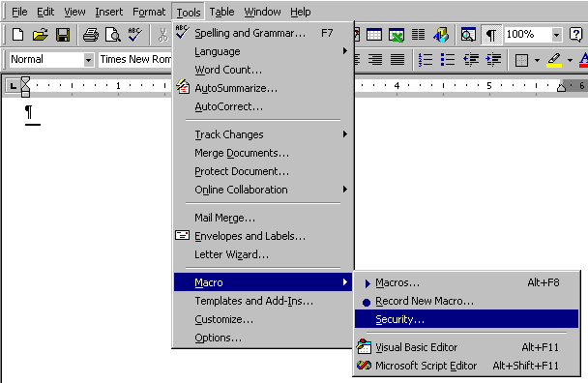
Task: Click the tab alignment selector on the ruler
Action: [14, 86]
